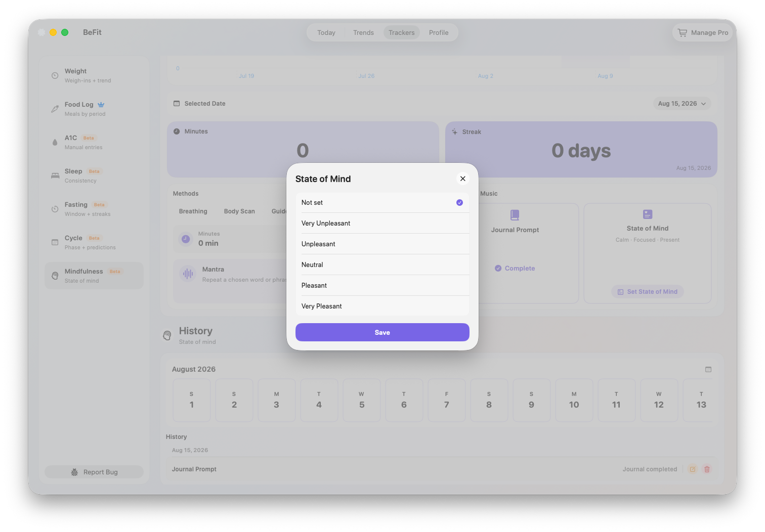This screenshot has width=765, height=532.
Task: Click the Mantra method card
Action: (230, 281)
